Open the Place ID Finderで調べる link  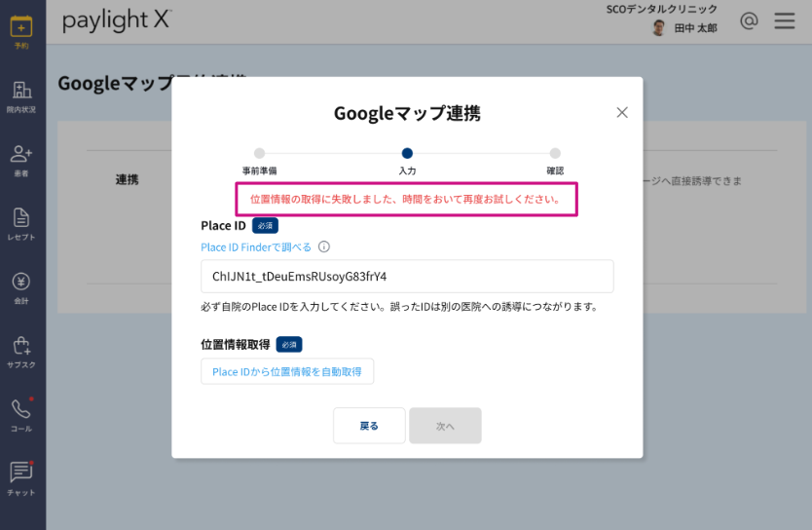click(256, 247)
